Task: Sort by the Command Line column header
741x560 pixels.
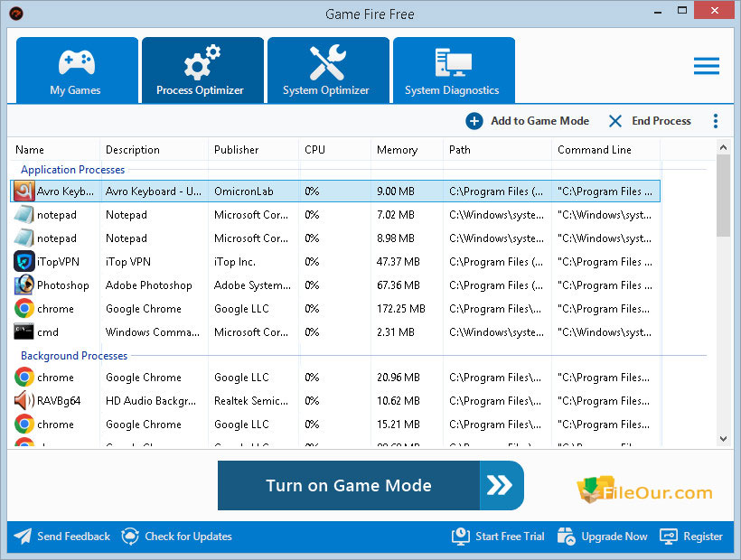Action: click(x=595, y=150)
